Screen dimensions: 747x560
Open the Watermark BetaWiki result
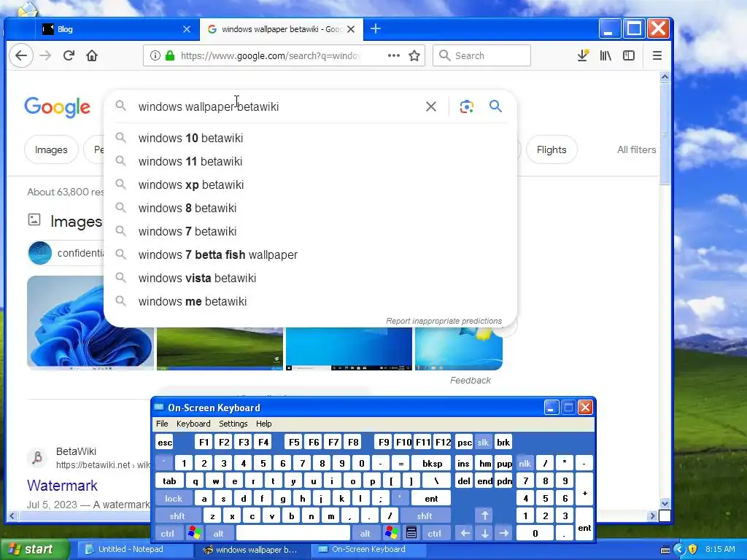63,485
